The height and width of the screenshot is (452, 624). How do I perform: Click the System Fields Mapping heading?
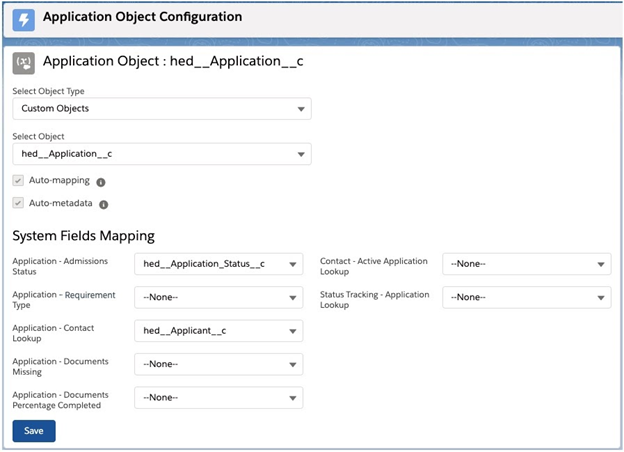(83, 236)
